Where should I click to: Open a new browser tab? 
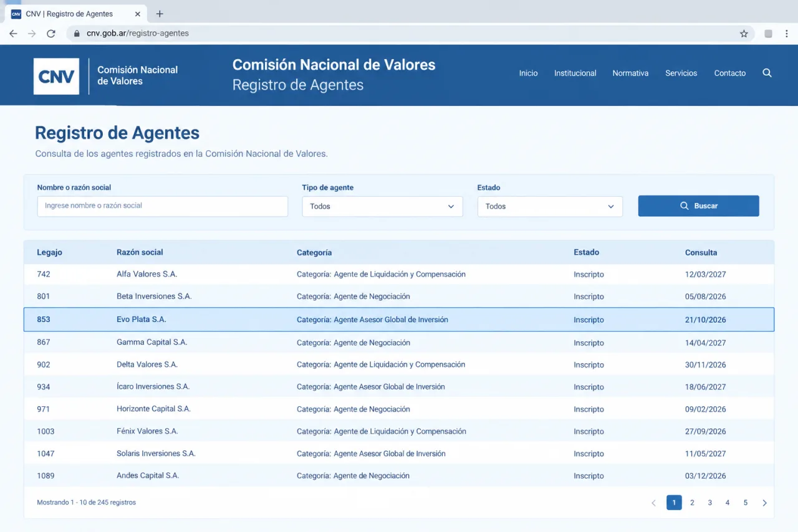pos(160,14)
